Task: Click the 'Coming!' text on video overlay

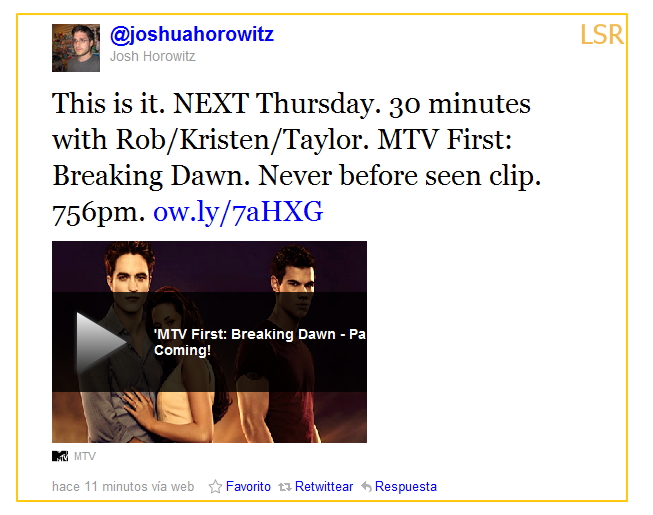Action: pyautogui.click(x=182, y=350)
